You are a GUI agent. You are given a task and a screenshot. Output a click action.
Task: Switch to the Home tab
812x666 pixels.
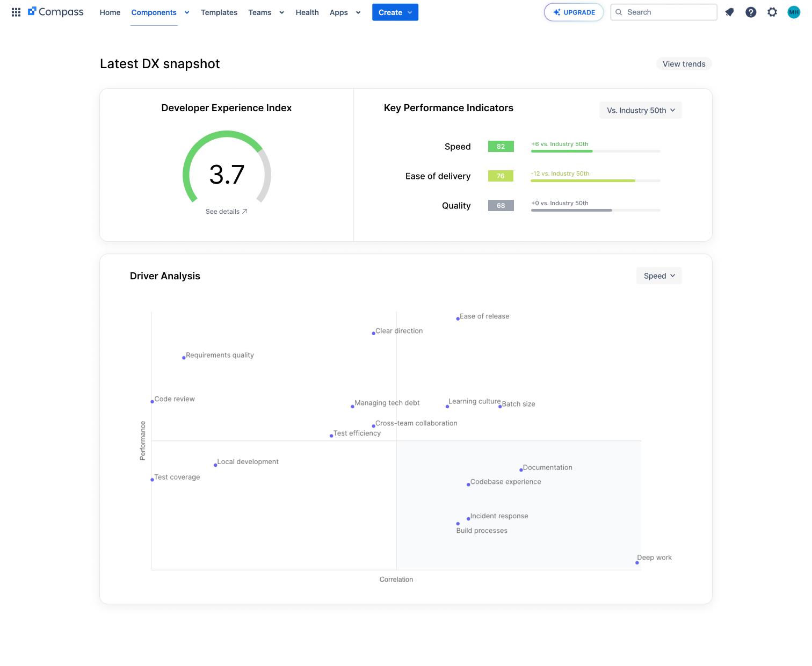coord(110,12)
